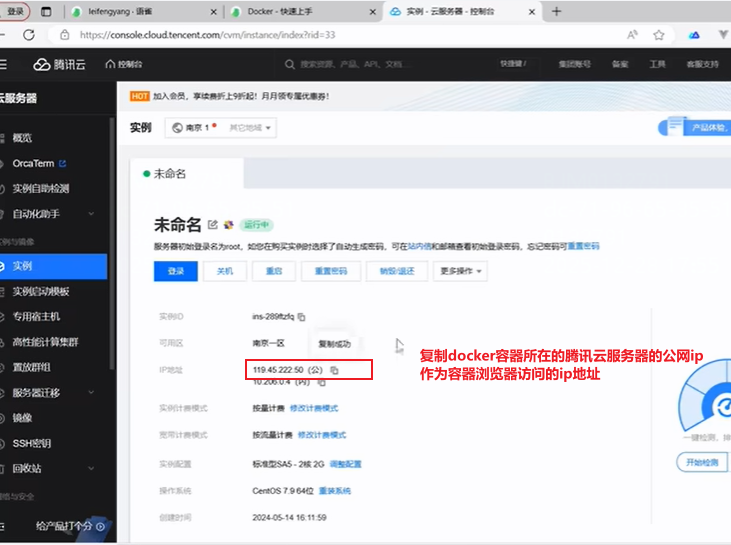Switch to the leifengyang - 语雀 tab
The image size is (731, 545).
click(145, 12)
